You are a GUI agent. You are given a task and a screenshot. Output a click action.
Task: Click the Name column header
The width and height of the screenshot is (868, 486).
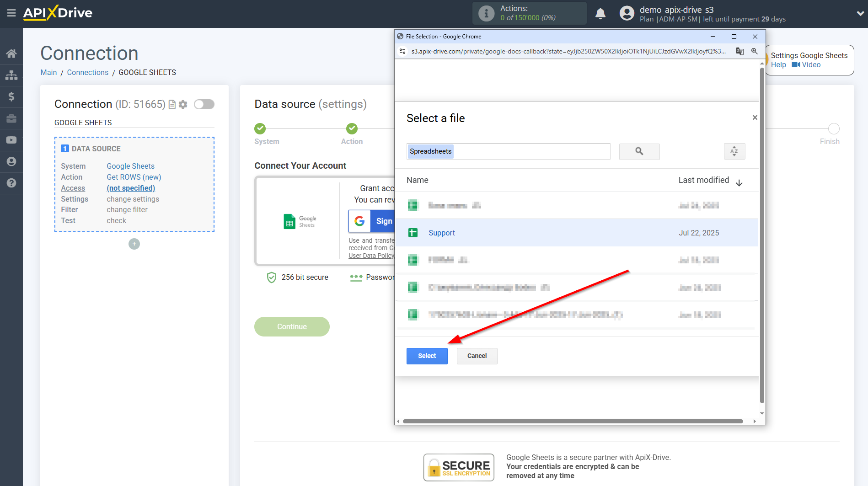(x=418, y=180)
